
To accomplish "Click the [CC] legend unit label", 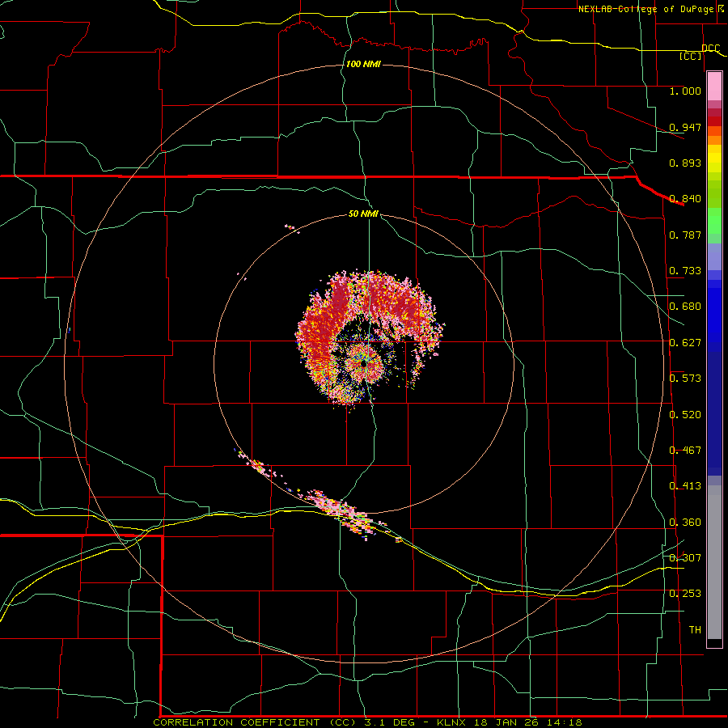I will tap(691, 56).
